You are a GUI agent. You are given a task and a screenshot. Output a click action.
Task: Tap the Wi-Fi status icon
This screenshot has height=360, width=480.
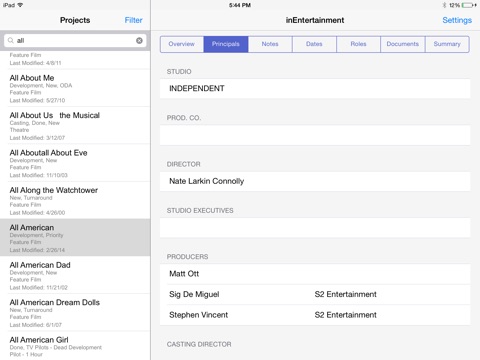click(20, 5)
